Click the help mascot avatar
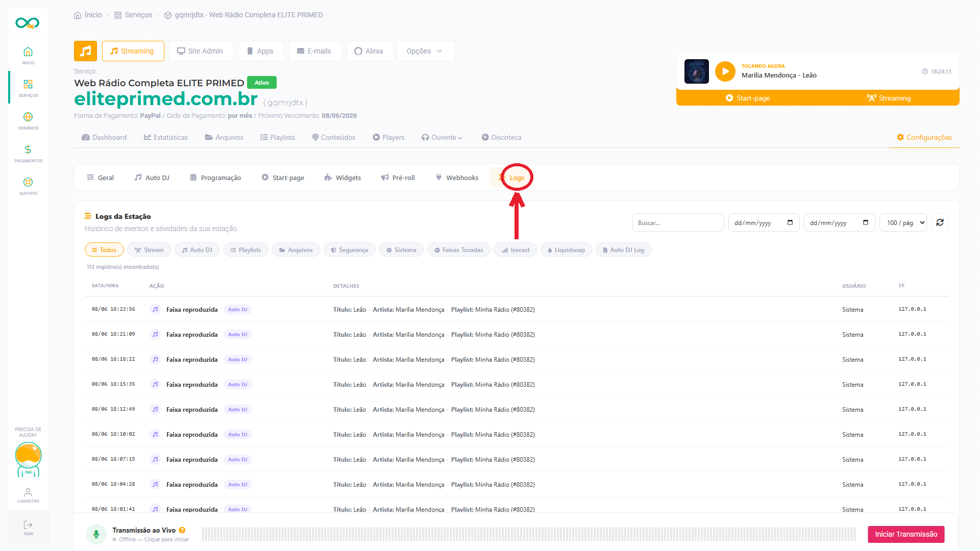Screen dimensions: 980x551 pyautogui.click(x=28, y=460)
